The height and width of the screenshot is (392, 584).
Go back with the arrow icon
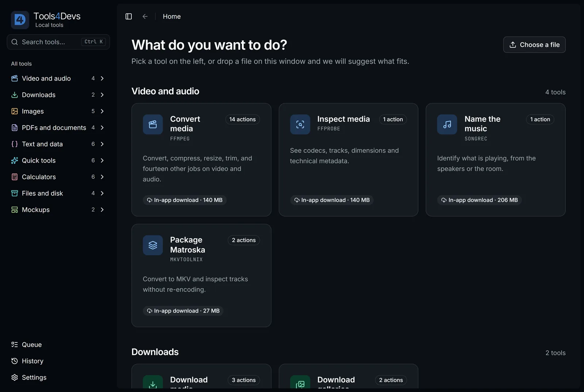pos(145,16)
